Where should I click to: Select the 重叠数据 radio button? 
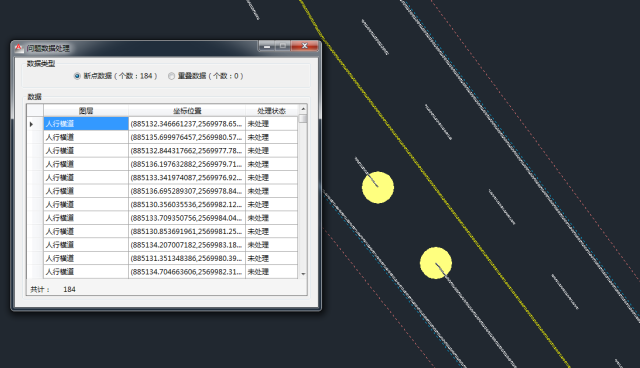point(171,76)
